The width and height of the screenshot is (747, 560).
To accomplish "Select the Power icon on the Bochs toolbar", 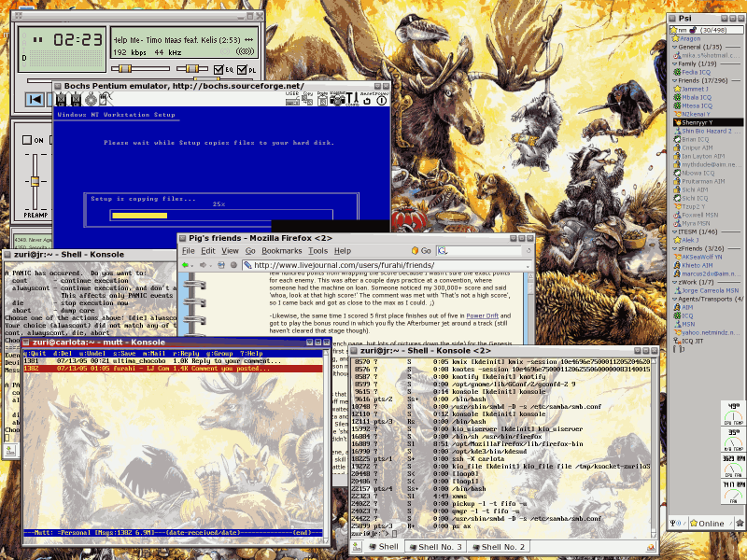I will tap(382, 101).
